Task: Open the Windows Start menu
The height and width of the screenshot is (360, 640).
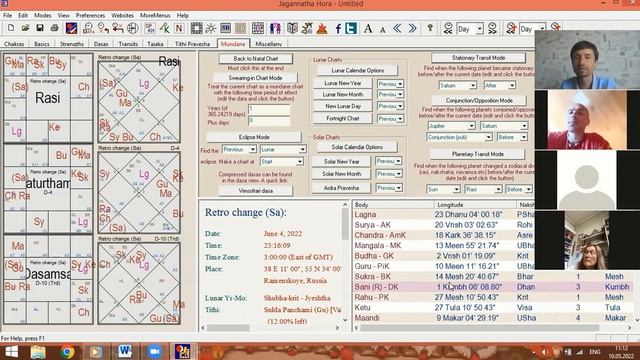Action: [11, 352]
